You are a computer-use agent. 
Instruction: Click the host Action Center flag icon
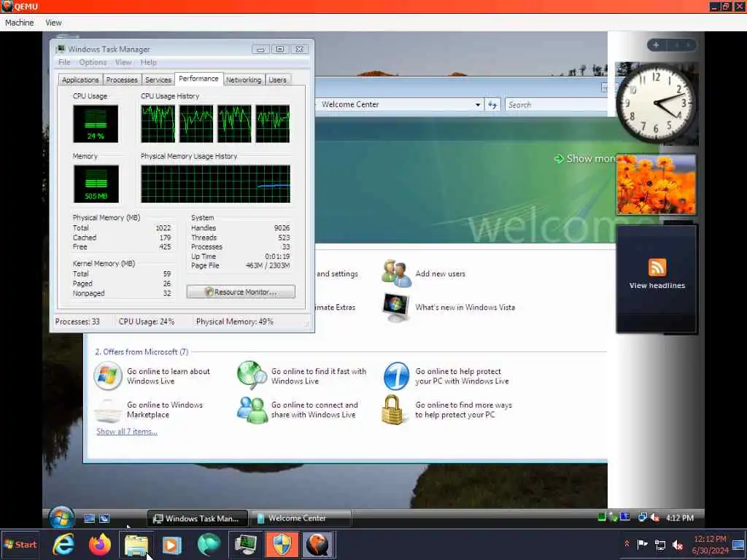[642, 544]
